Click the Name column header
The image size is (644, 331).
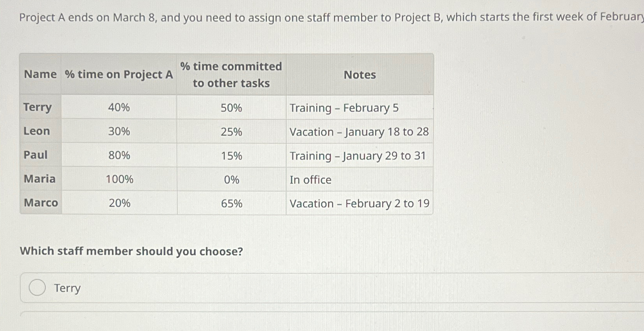40,74
